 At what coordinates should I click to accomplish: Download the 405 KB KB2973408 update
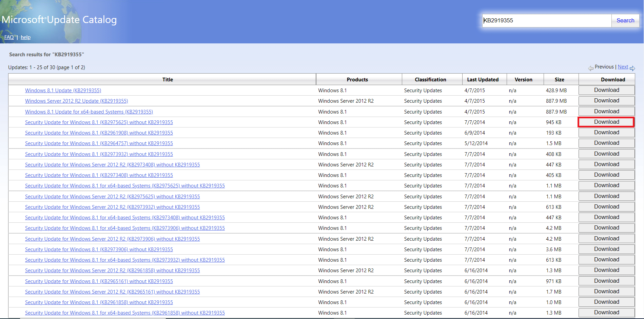pyautogui.click(x=606, y=175)
